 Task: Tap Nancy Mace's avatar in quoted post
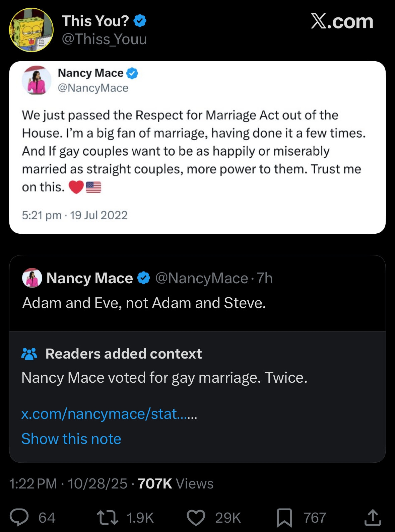(32, 278)
